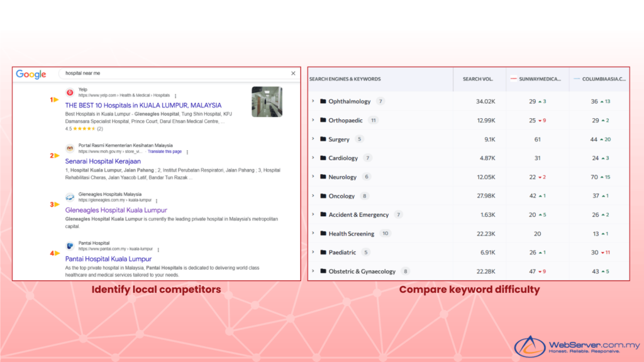Click the Neurology folder icon
Image resolution: width=644 pixels, height=362 pixels.
[x=323, y=177]
